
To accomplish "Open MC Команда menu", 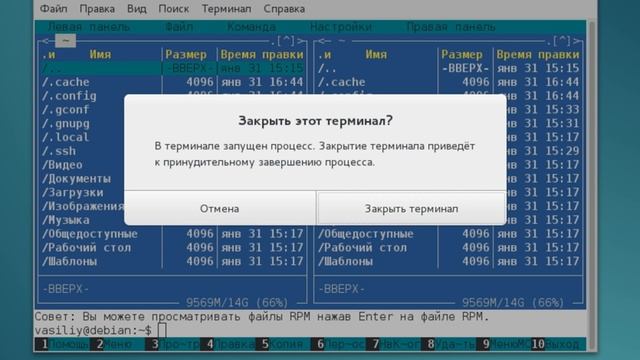I will [251, 27].
